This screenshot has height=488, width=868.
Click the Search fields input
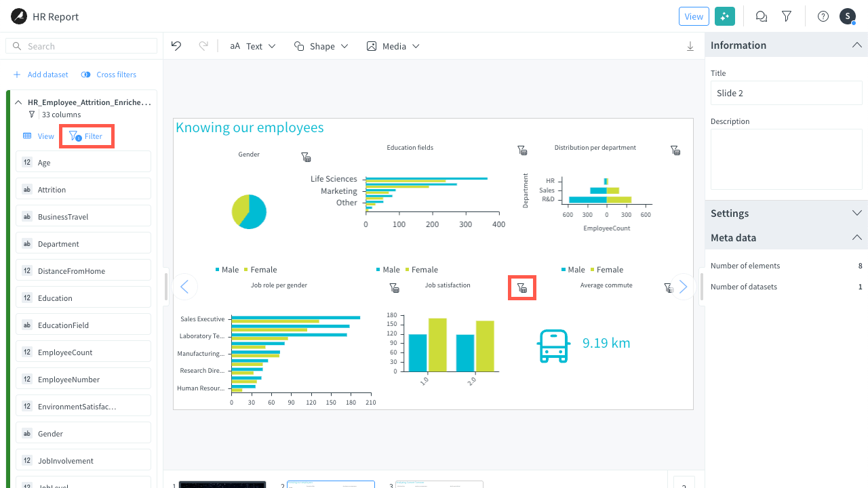click(81, 46)
